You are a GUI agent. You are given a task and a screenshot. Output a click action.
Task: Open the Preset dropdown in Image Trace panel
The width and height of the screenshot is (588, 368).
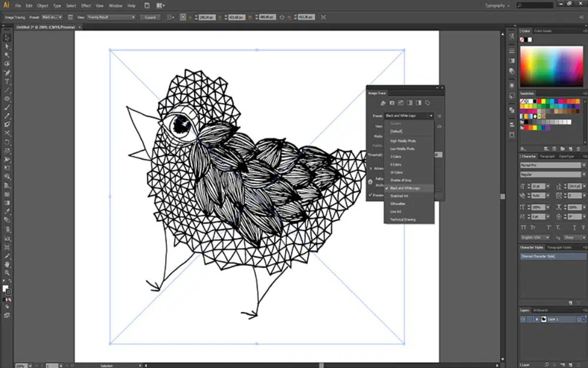pyautogui.click(x=409, y=116)
